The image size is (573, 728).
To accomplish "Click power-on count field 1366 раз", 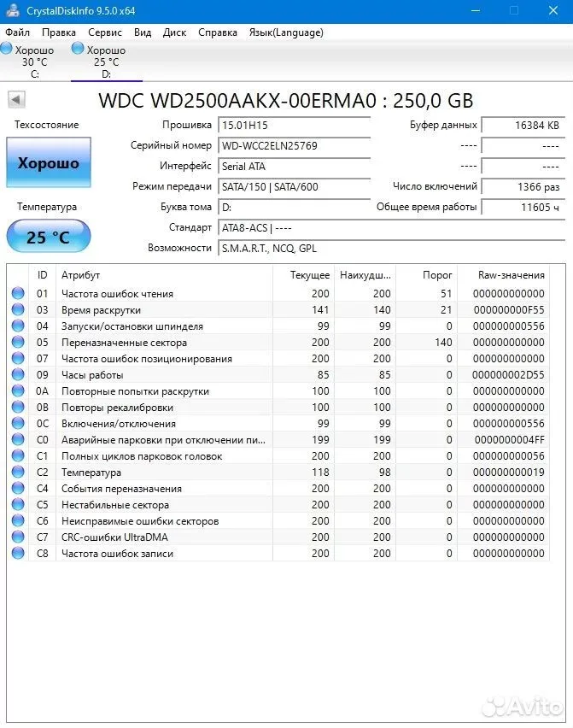I will tap(523, 186).
